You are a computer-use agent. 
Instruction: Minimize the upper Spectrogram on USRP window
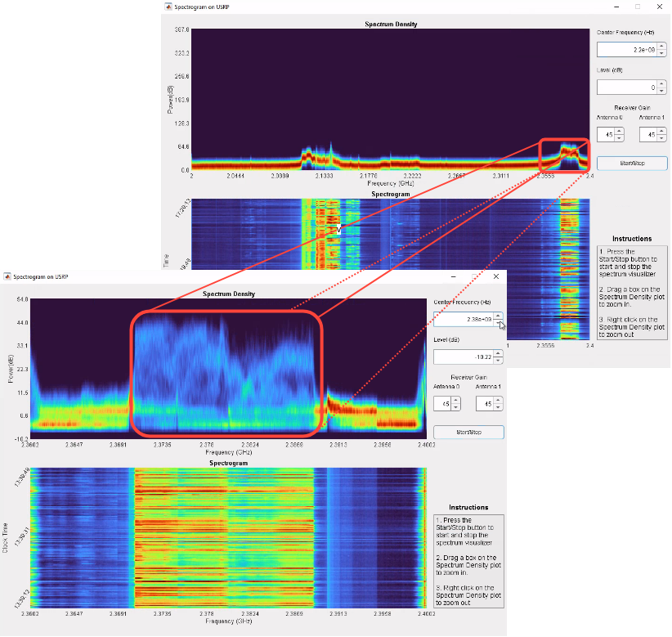tap(616, 6)
